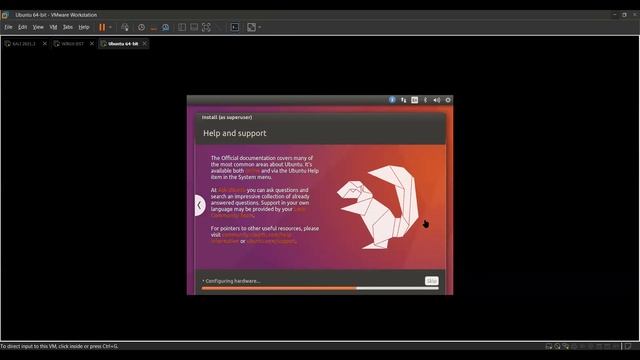Take a snapshot using the clock icon
640x360 pixels.
[x=141, y=27]
